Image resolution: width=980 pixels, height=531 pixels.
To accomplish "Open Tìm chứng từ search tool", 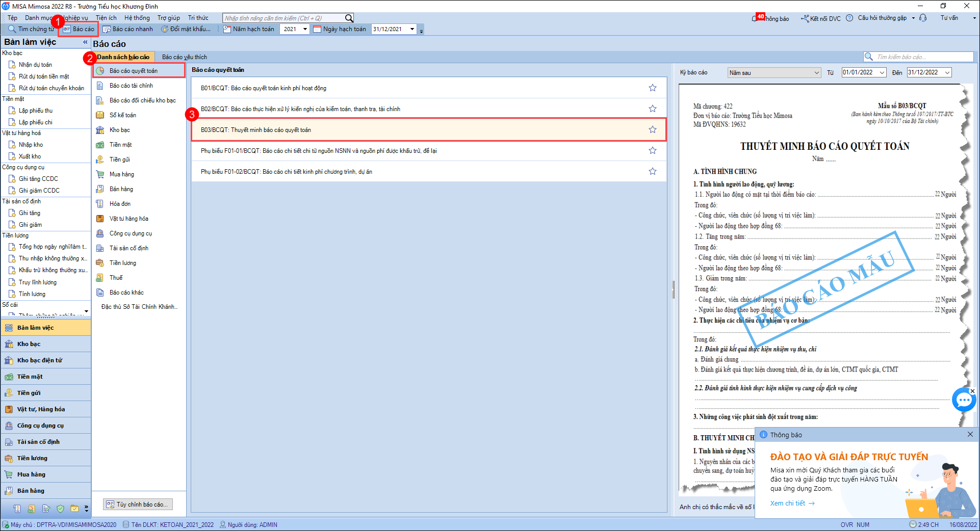I will pos(31,29).
